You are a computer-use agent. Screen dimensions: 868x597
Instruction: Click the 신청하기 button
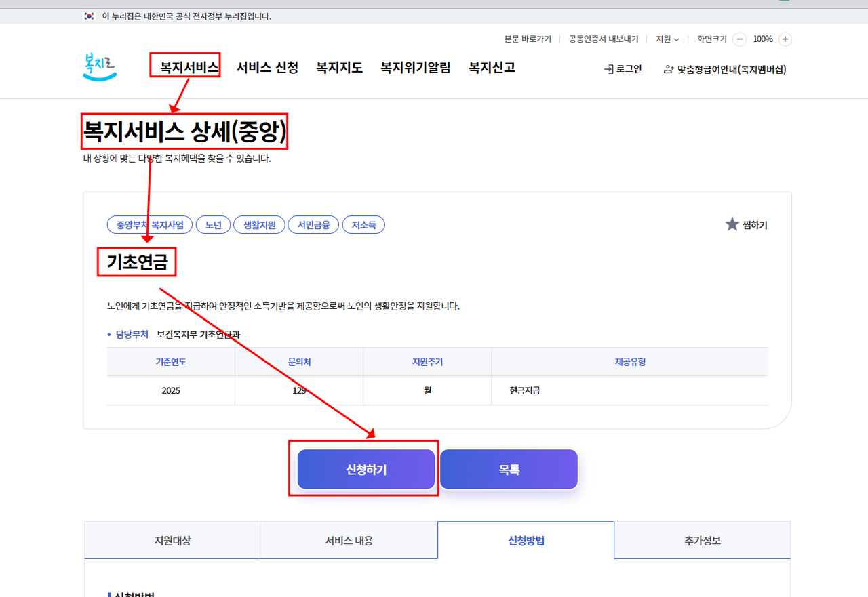[x=366, y=470]
